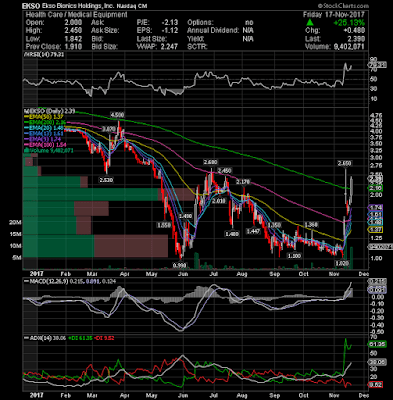Click the 0.990 price low marker

tap(181, 265)
